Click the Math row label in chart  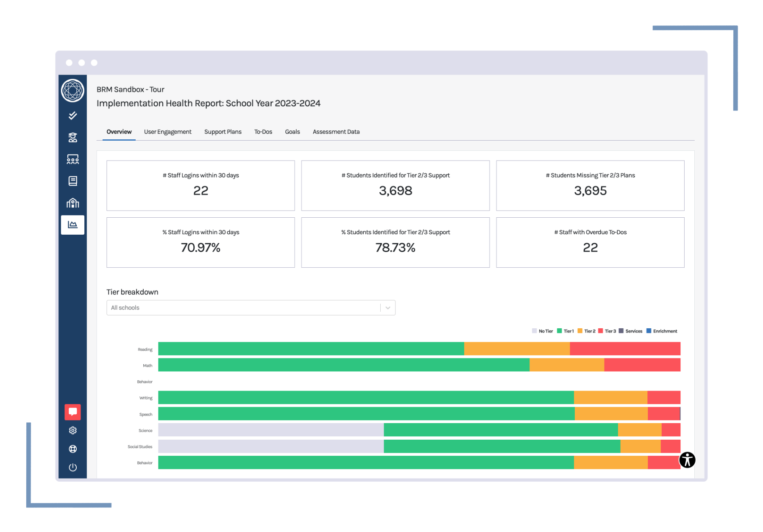(148, 366)
